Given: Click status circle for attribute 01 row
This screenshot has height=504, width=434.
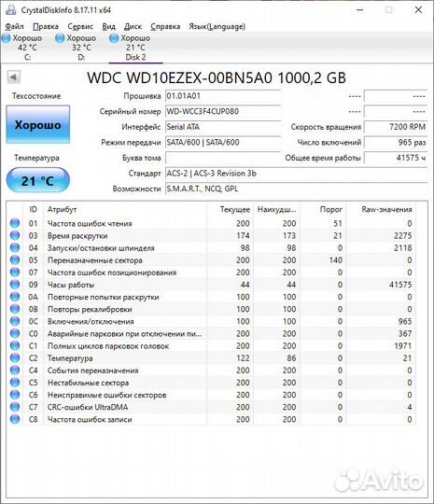Looking at the screenshot, I should click(15, 223).
